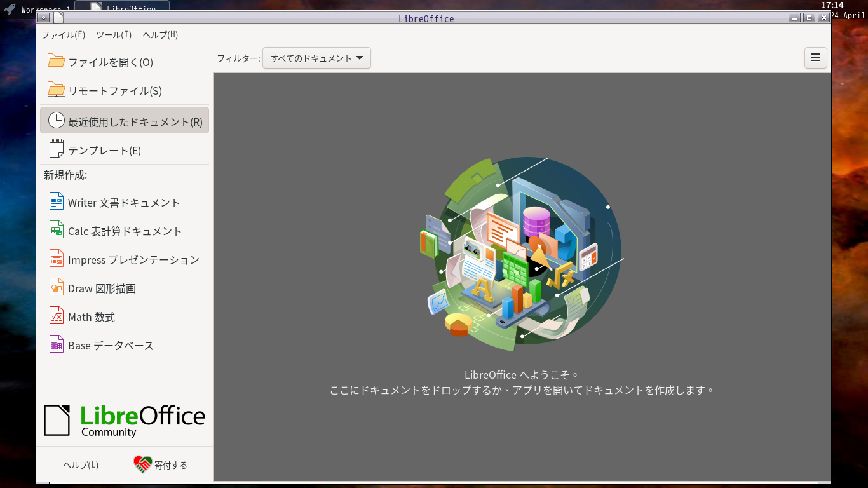
Task: Open the ファイル(F) menu
Action: tap(63, 35)
